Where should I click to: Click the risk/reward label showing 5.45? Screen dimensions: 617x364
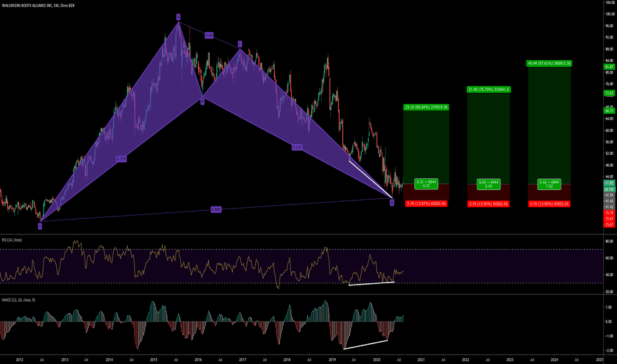[x=489, y=184]
